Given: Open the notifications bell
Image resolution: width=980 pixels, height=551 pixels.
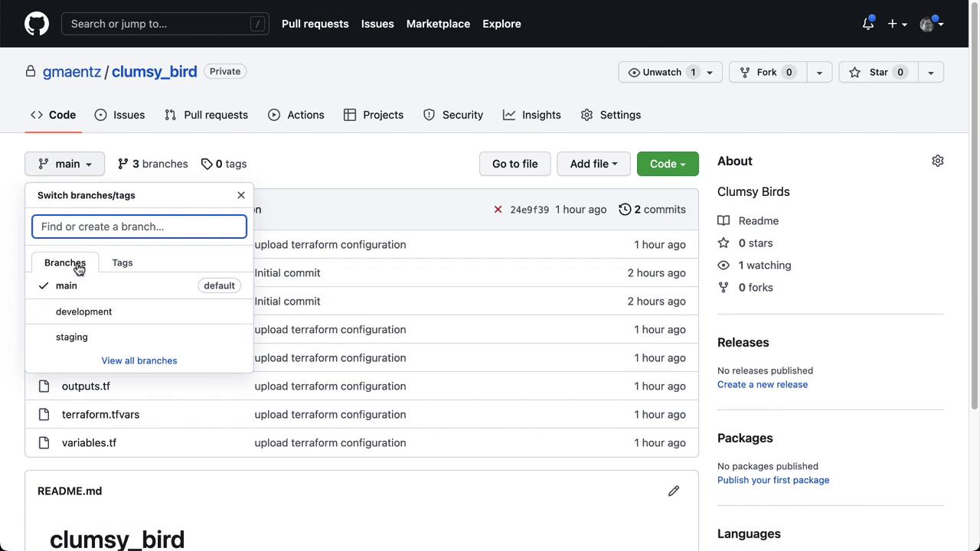Looking at the screenshot, I should coord(867,24).
